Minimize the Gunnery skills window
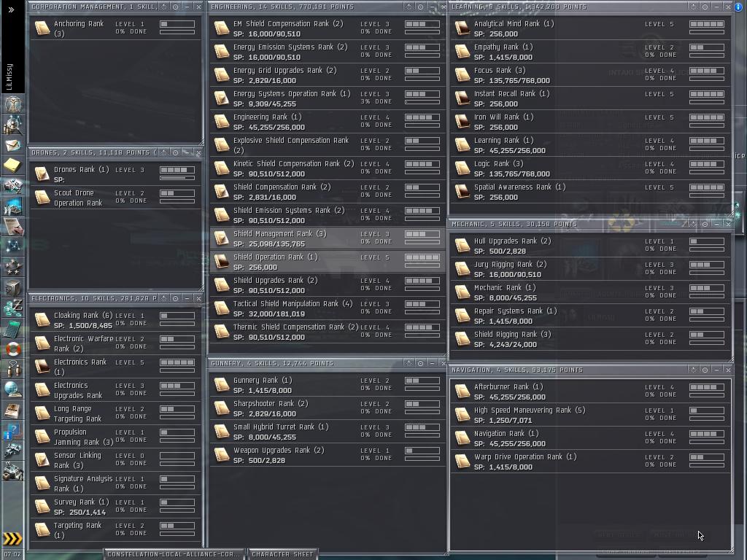 [432, 363]
